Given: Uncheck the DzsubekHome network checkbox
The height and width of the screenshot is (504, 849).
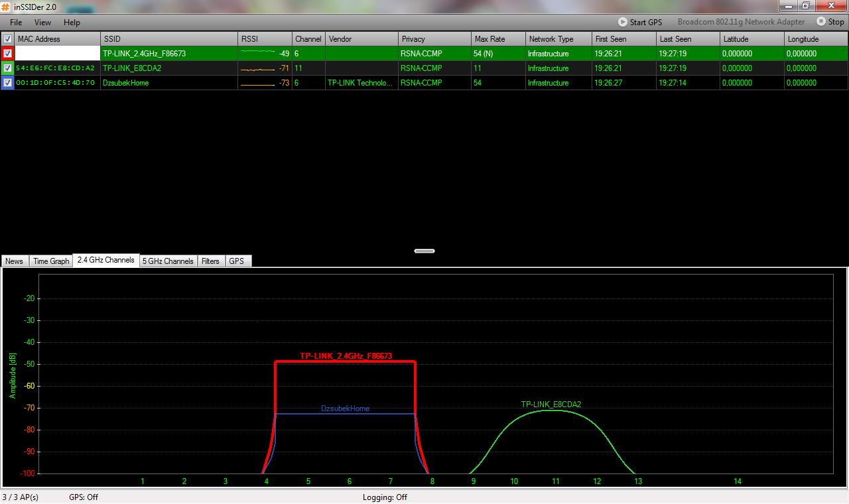Looking at the screenshot, I should (x=7, y=83).
